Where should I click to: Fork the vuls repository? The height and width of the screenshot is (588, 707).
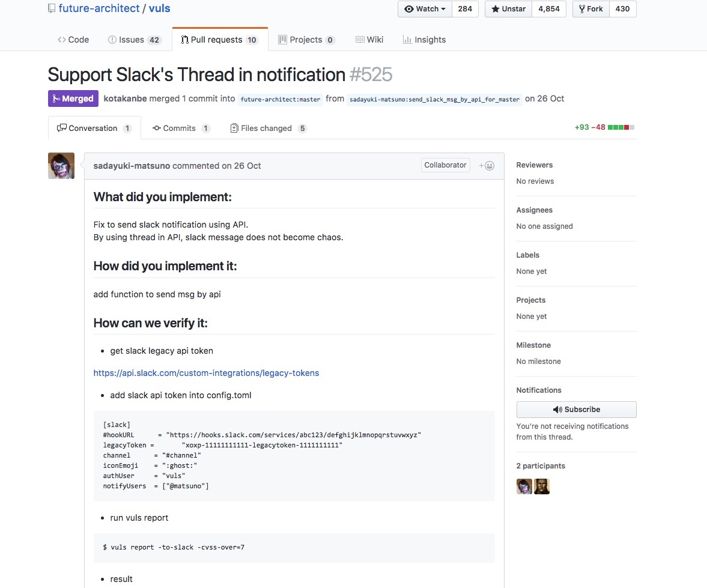click(591, 9)
